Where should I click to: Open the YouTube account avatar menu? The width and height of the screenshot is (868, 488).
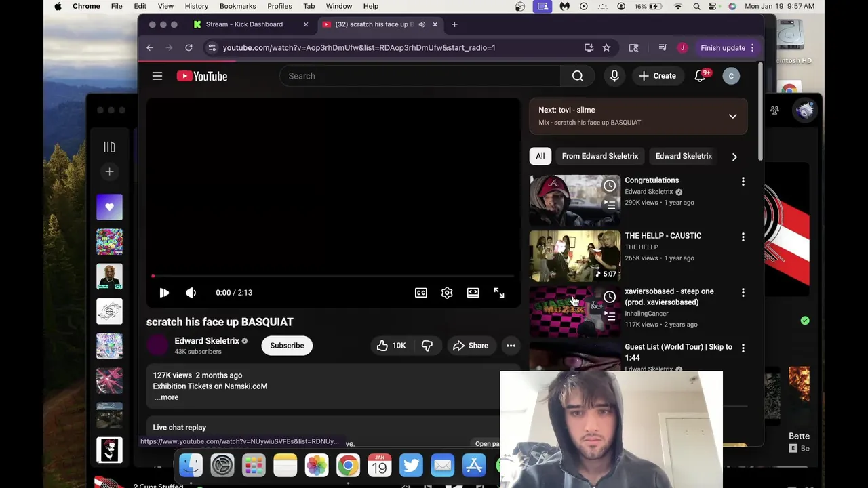click(x=731, y=76)
